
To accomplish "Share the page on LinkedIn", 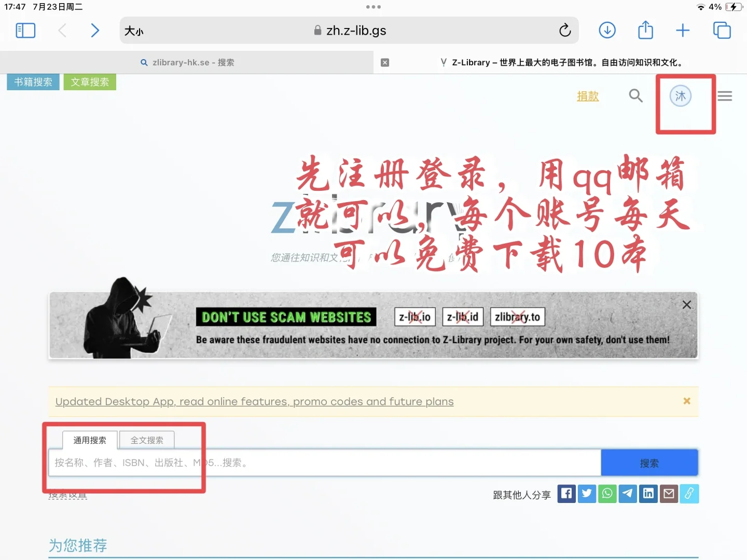I will point(648,494).
